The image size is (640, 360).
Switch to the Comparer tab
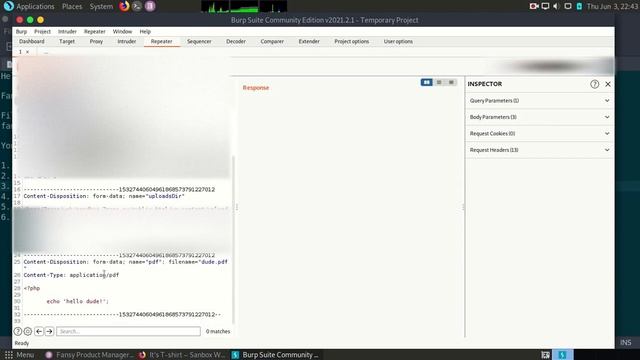coord(272,41)
